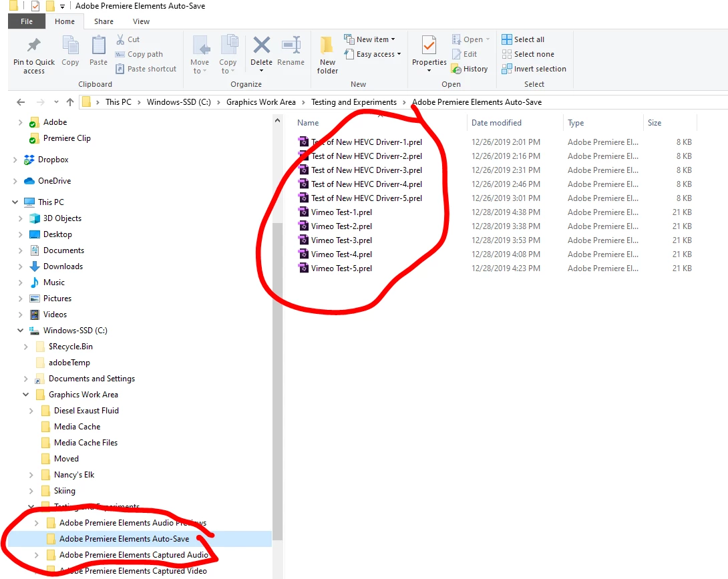Click Copy path in Clipboard group
The width and height of the screenshot is (728, 579).
click(140, 54)
